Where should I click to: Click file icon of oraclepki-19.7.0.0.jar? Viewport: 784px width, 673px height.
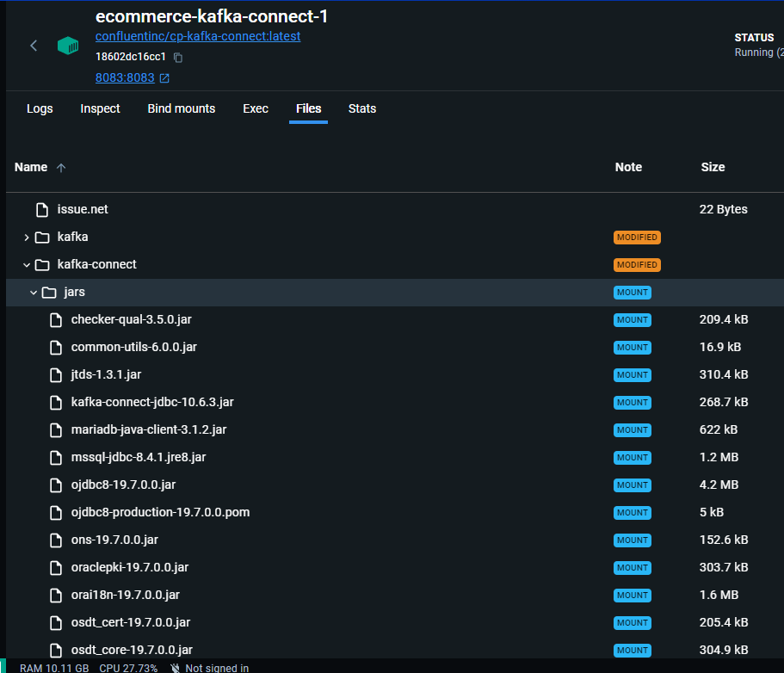point(56,567)
